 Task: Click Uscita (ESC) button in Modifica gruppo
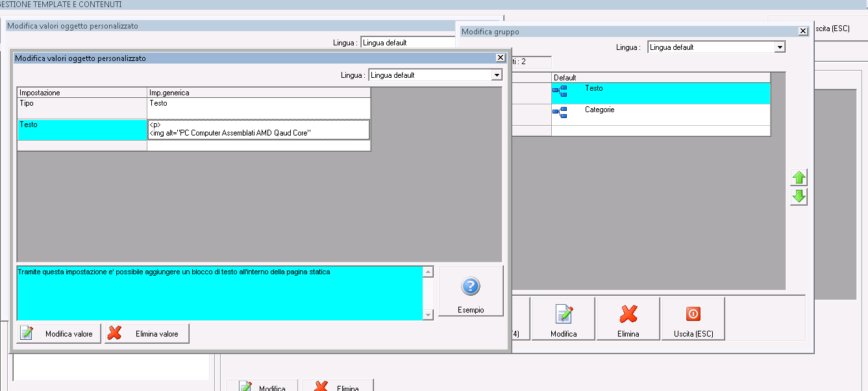point(693,318)
